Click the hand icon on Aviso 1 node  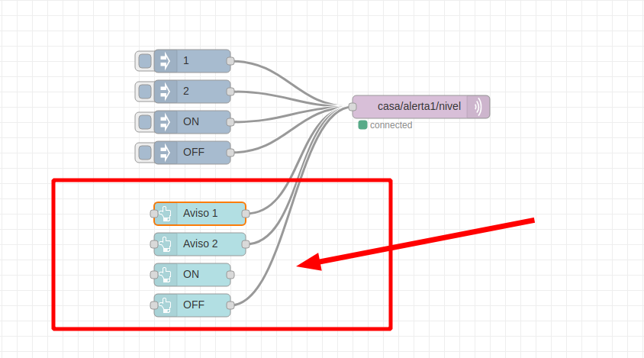click(x=165, y=214)
